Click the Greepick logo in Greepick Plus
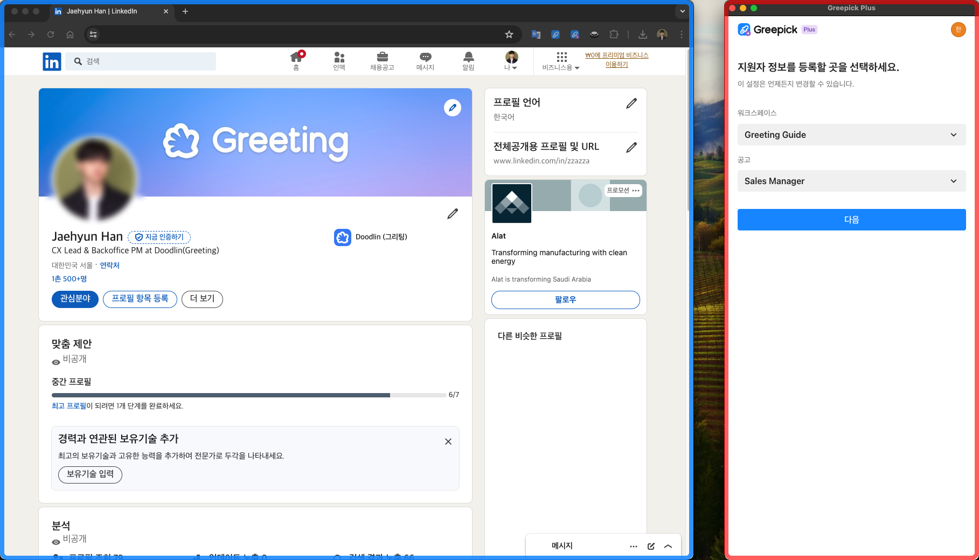This screenshot has width=979, height=560. click(x=768, y=30)
